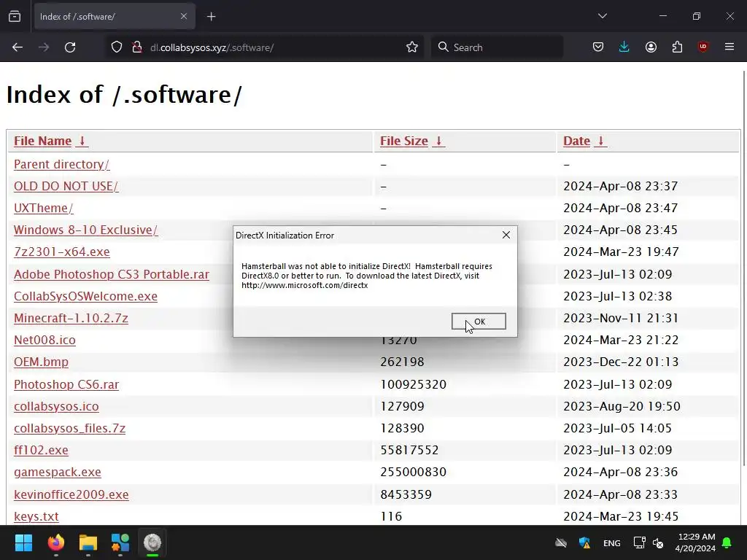Open Firefox application menu

[729, 47]
